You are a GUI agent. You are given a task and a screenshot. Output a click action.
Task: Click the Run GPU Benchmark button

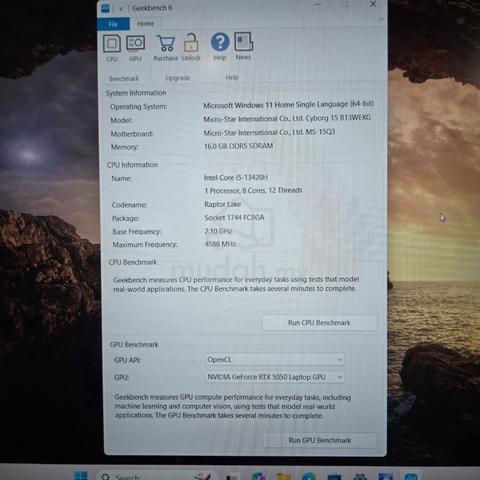[x=320, y=440]
